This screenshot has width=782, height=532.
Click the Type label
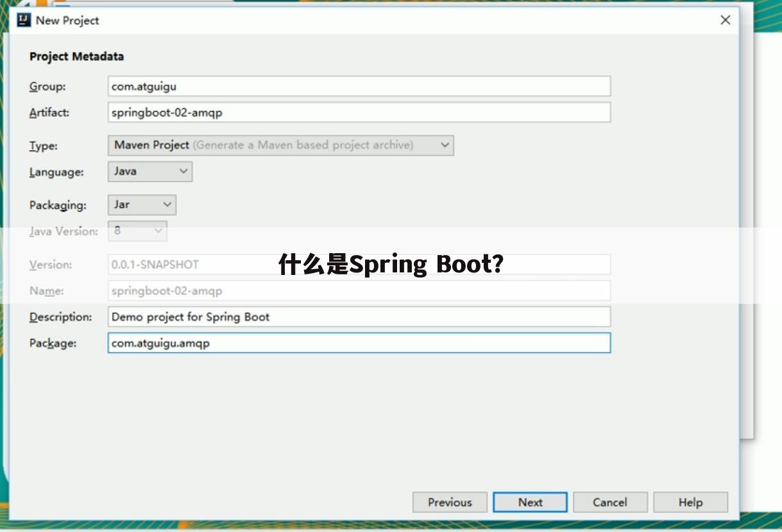[x=44, y=146]
